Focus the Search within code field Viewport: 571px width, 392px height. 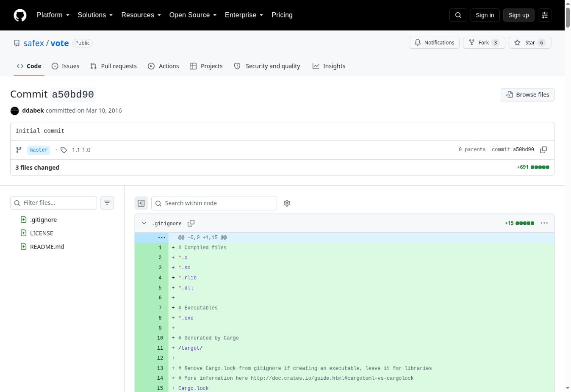point(214,203)
